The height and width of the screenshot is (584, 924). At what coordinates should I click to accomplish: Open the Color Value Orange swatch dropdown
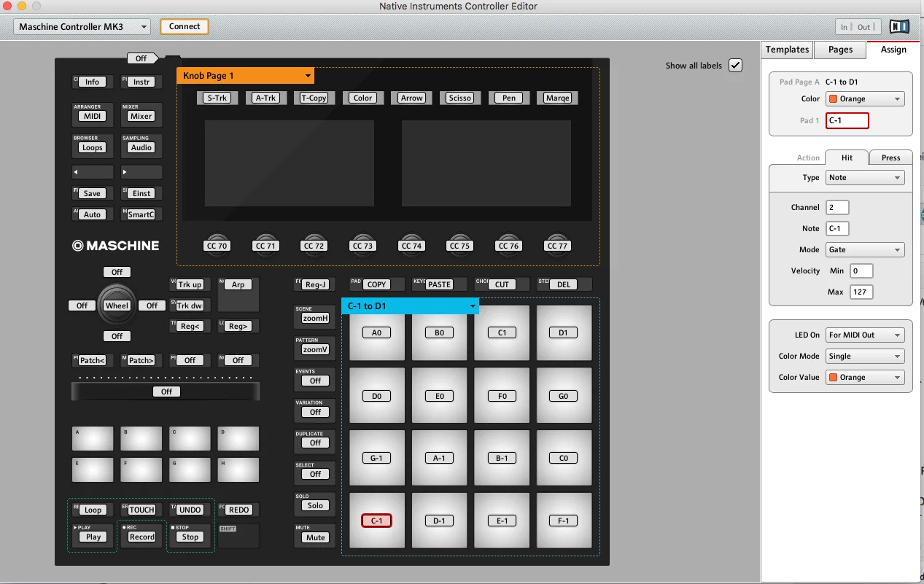[x=865, y=377]
